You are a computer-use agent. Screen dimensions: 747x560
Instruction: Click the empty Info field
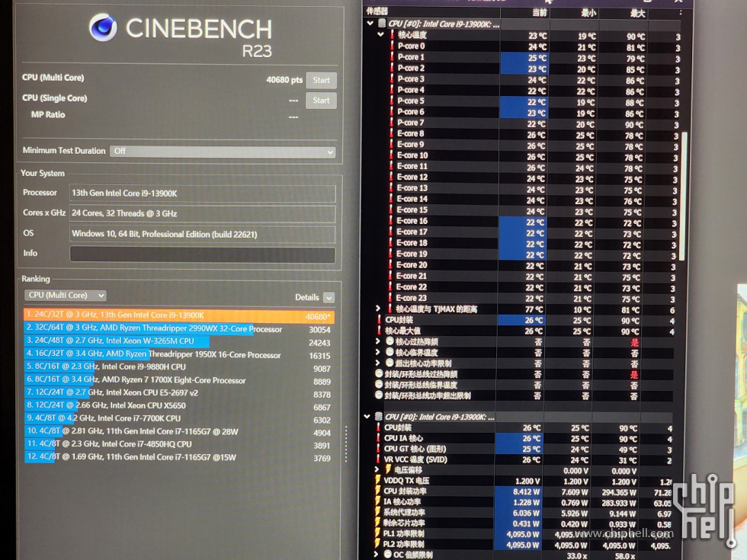(203, 254)
